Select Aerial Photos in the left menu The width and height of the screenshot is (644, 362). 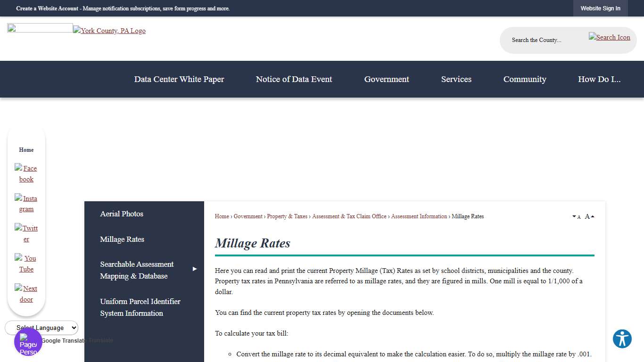[x=122, y=214]
